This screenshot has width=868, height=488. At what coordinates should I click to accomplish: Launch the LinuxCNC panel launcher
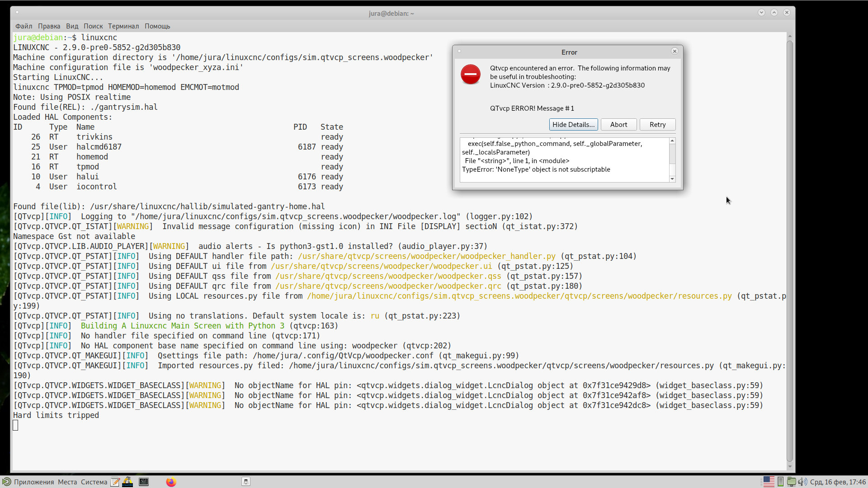coord(127,482)
